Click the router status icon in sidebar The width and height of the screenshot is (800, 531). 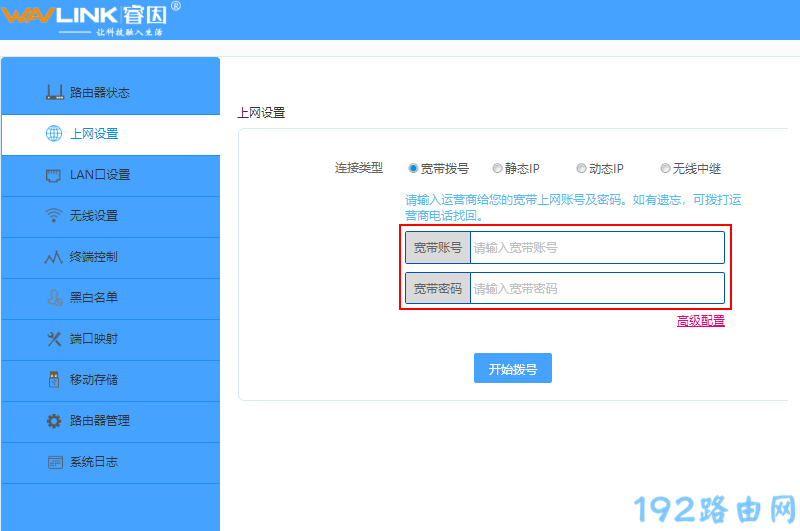pos(55,93)
